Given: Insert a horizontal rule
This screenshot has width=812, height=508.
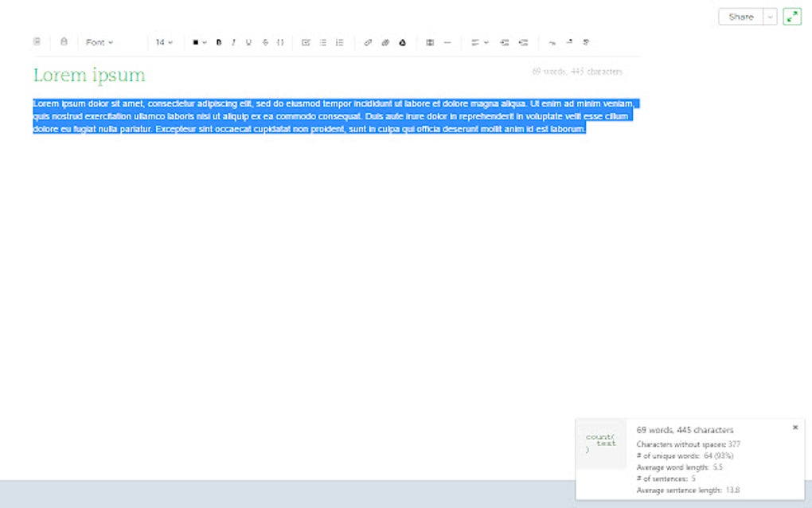Looking at the screenshot, I should pos(447,42).
